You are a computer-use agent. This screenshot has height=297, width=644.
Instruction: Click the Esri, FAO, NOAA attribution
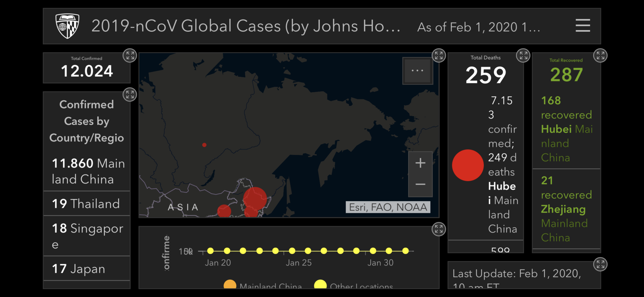pyautogui.click(x=388, y=207)
